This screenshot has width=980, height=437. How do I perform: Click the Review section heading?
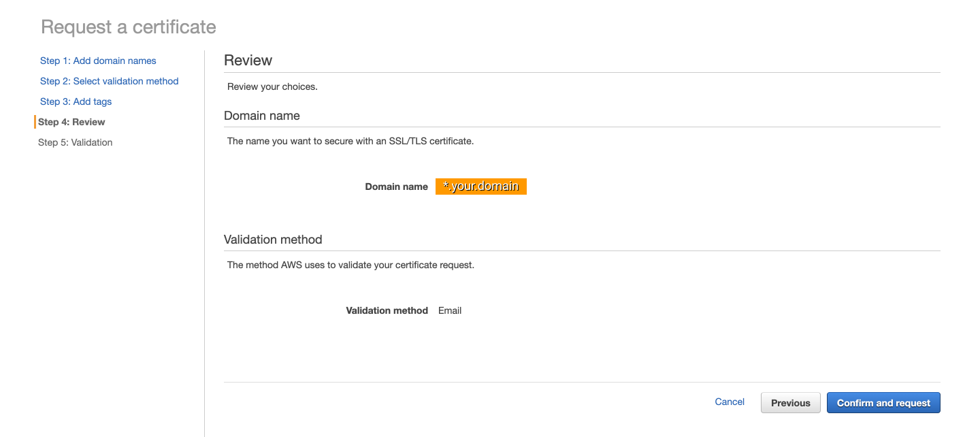(x=248, y=61)
